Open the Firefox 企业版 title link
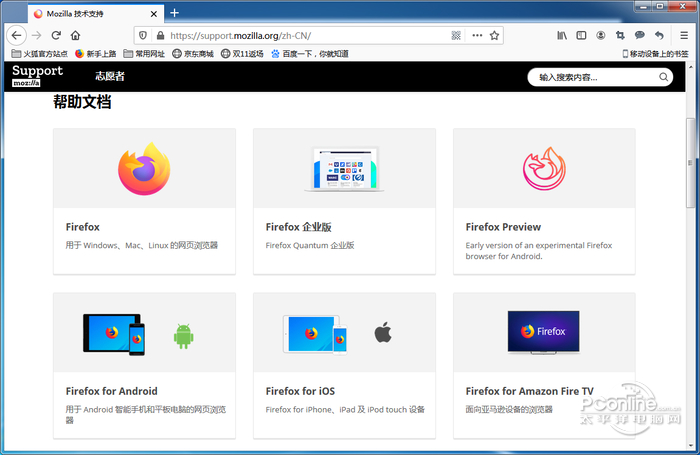 [x=298, y=227]
